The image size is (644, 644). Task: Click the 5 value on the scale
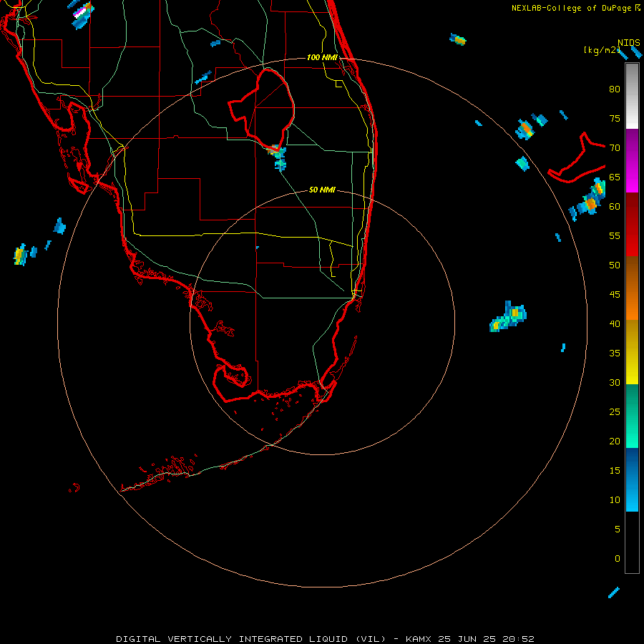[618, 529]
